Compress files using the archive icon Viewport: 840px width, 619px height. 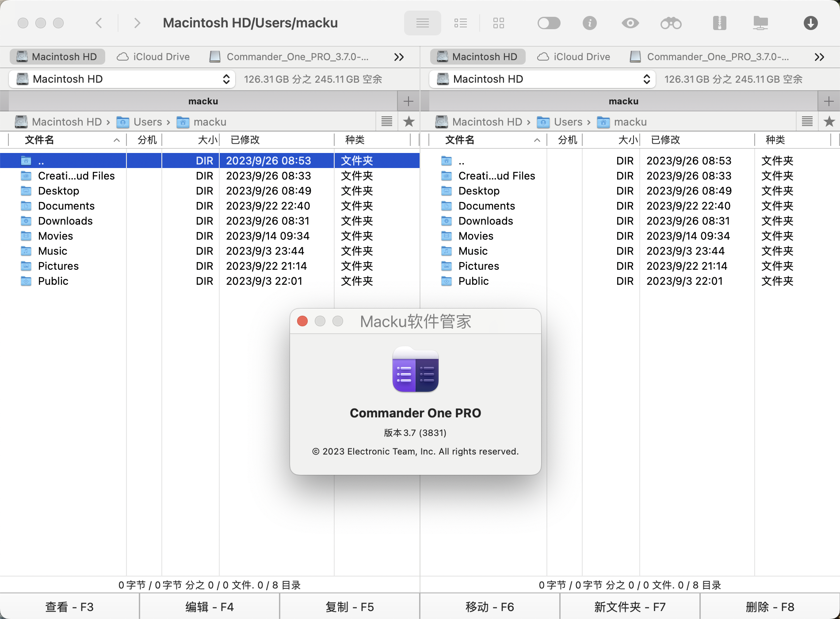point(720,23)
